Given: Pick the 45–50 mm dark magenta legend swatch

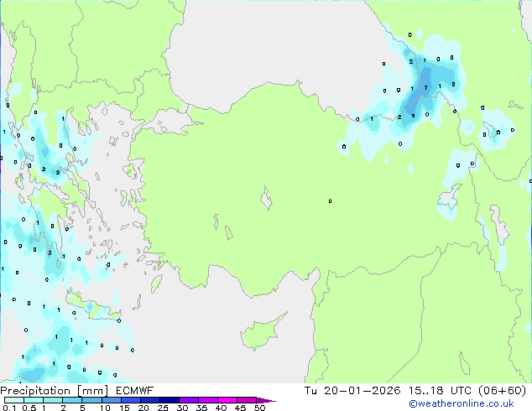Looking at the screenshot, I should pos(247,400).
